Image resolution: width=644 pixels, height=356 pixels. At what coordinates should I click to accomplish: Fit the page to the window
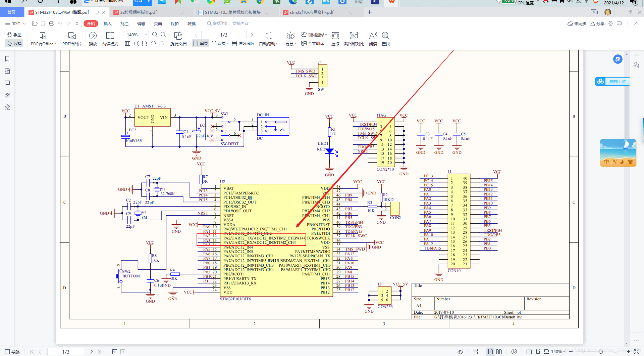(136, 43)
